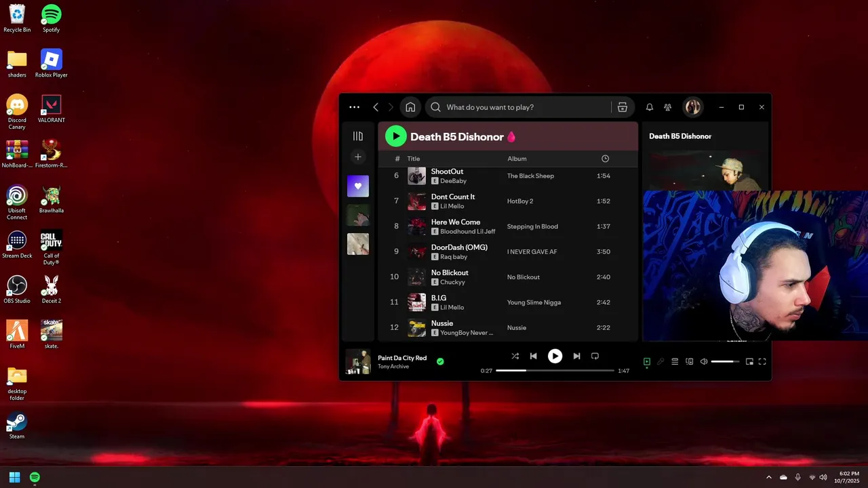Create a playlist with the plus icon
This screenshot has height=488, width=868.
point(358,157)
